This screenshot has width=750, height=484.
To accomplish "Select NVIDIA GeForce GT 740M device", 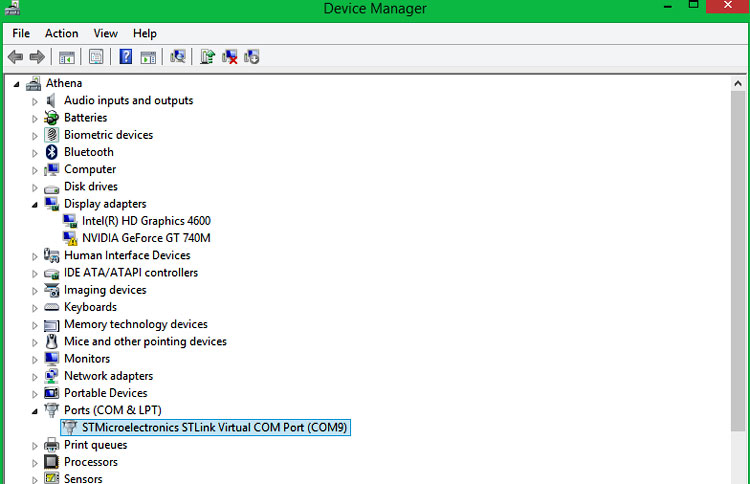I will [146, 238].
